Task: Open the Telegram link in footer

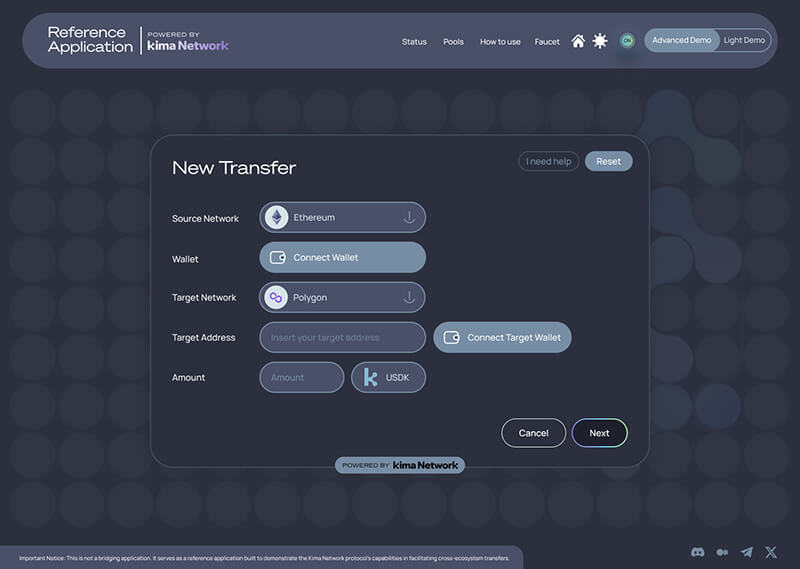Action: coord(746,552)
